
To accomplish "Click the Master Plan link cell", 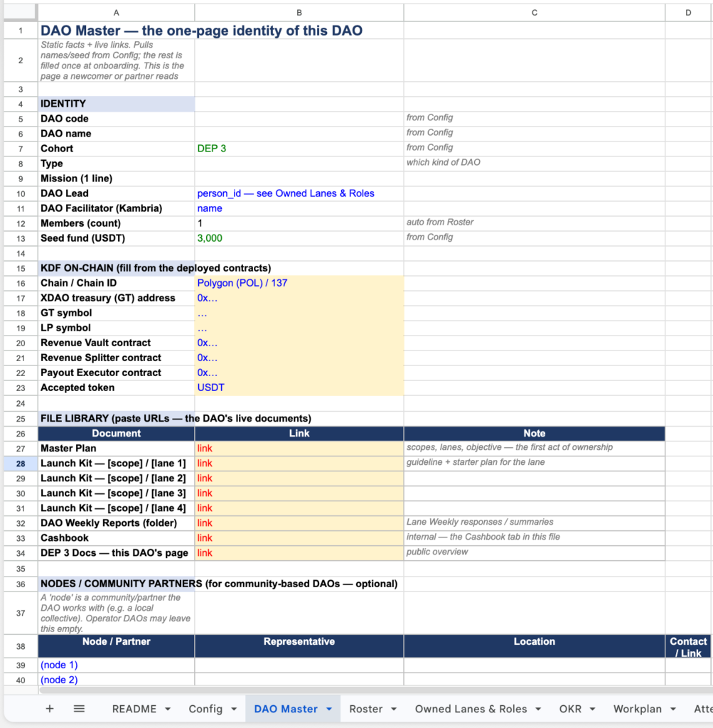I will (299, 448).
